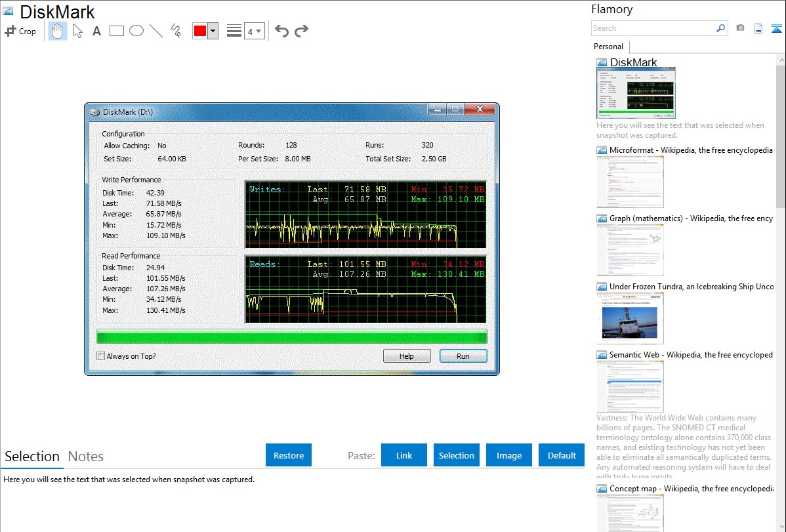This screenshot has width=786, height=532.
Task: Click icon beside sidebar DiskMark title
Action: point(602,63)
